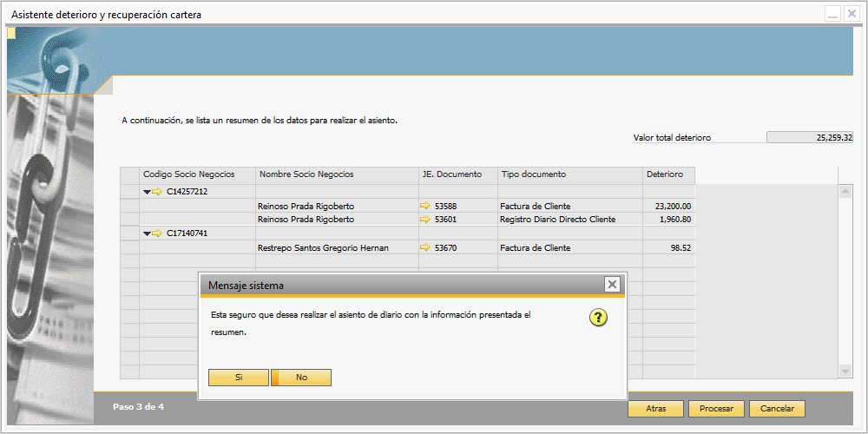Sort by Deterioro column header
This screenshot has width=868, height=434.
[668, 174]
